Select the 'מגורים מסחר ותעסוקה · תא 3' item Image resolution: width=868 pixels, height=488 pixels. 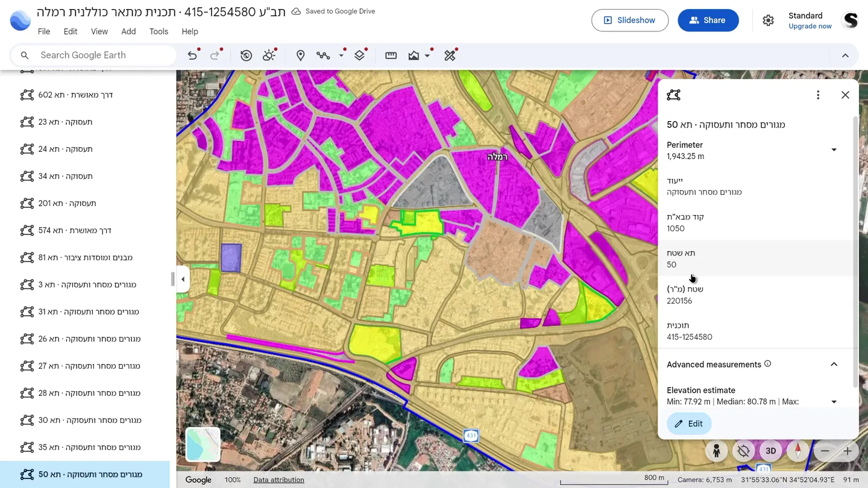[85, 285]
